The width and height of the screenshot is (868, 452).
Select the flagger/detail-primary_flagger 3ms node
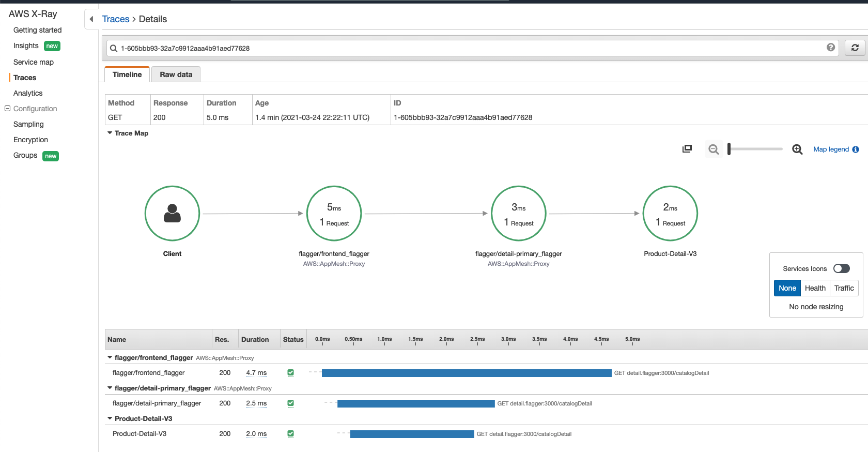tap(519, 213)
